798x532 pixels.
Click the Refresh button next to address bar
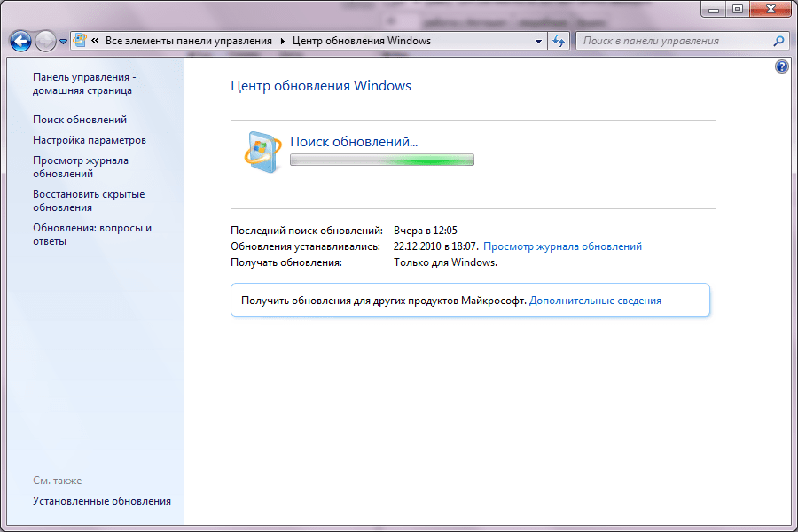point(559,42)
